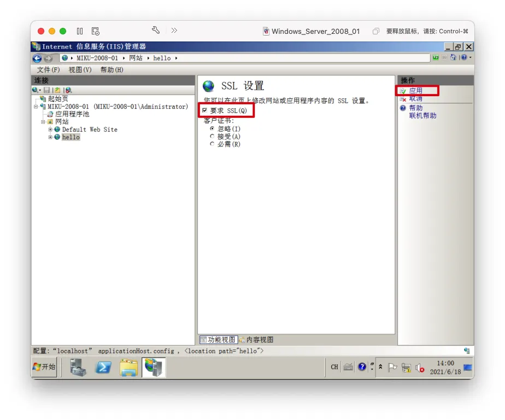This screenshot has width=505, height=420.
Task: Click hello in the address breadcrumb
Action: point(162,58)
